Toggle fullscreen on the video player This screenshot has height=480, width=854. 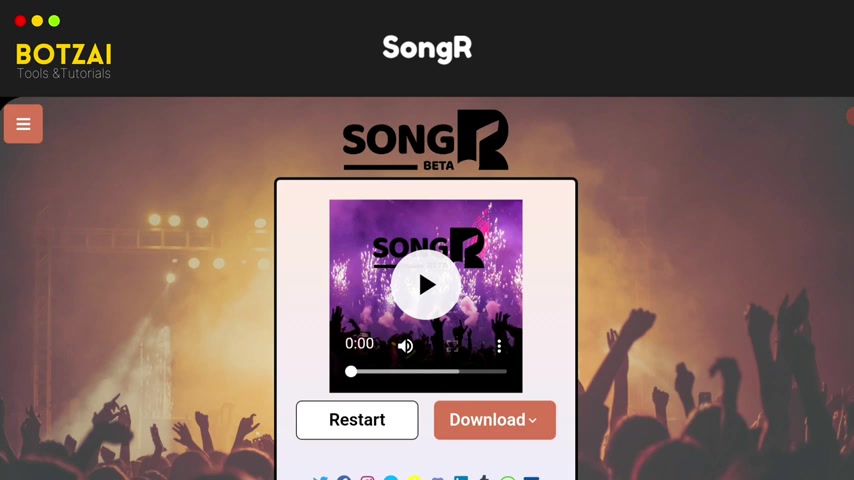pyautogui.click(x=452, y=346)
